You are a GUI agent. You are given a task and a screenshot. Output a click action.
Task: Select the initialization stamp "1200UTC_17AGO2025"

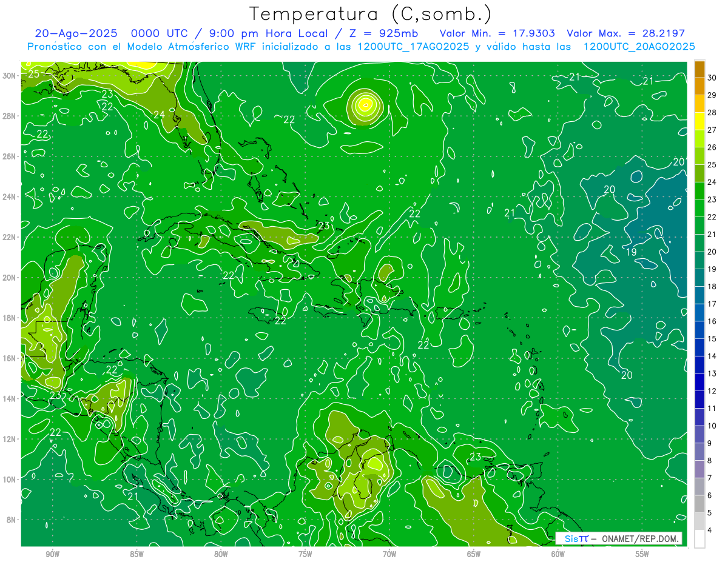414,47
